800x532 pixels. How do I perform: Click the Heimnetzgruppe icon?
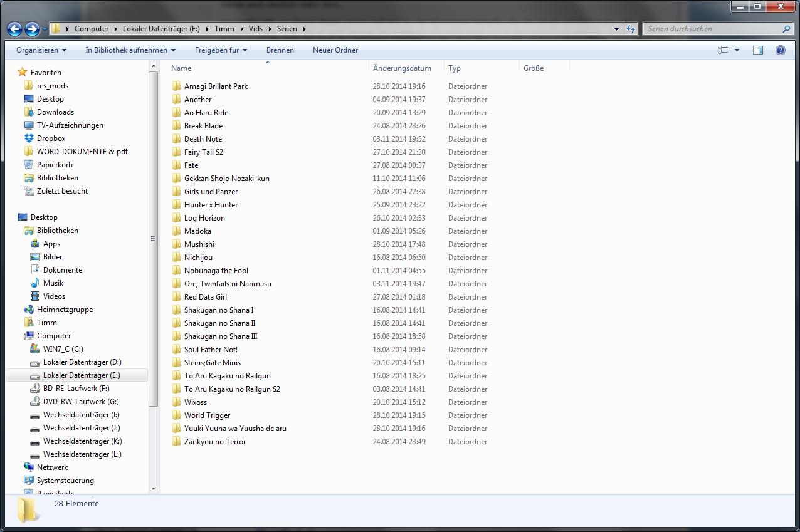[29, 310]
